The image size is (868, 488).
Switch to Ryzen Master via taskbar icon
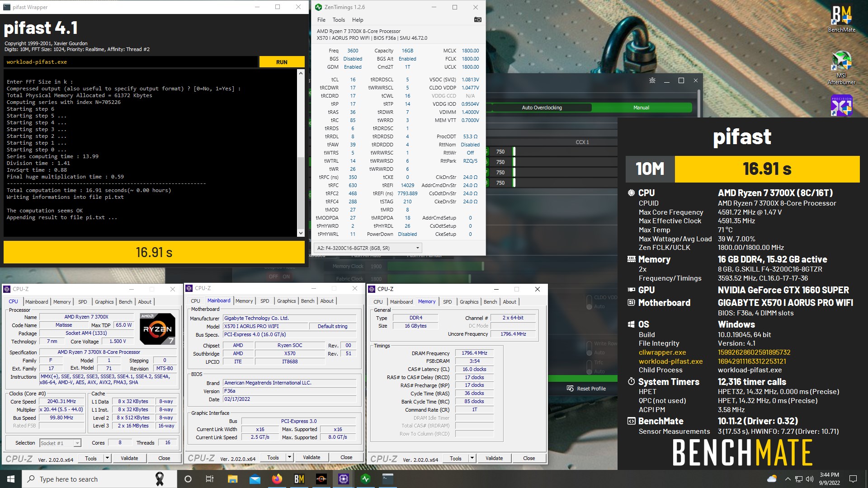[321, 479]
